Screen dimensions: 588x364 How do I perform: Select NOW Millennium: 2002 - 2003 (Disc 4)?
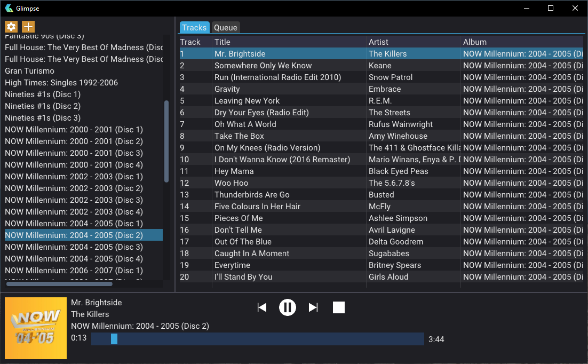coord(84,212)
